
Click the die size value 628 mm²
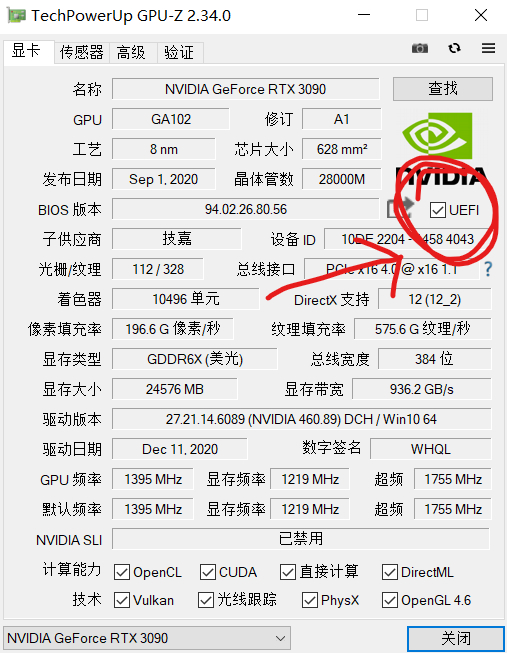coord(342,149)
